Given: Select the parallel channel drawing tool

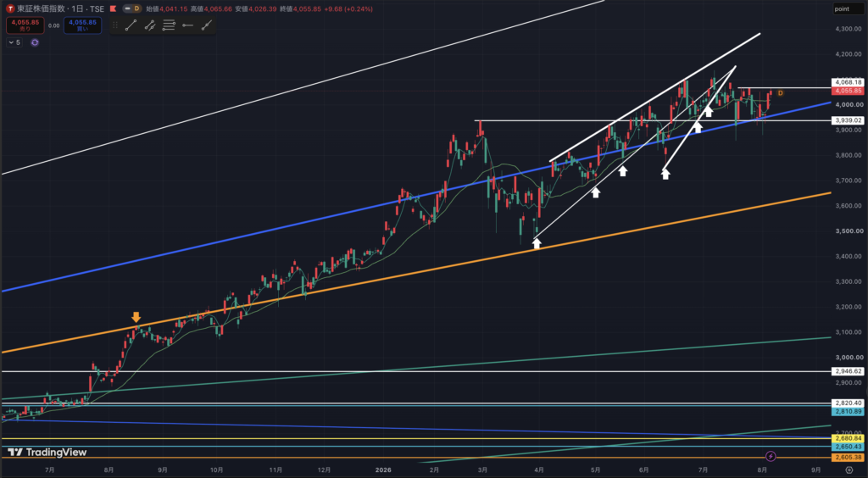Looking at the screenshot, I should point(150,25).
